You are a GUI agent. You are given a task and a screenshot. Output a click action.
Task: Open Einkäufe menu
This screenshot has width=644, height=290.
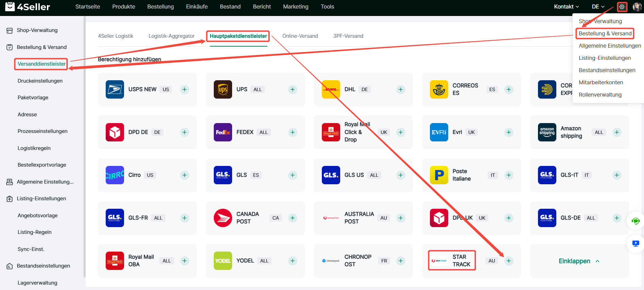point(197,7)
